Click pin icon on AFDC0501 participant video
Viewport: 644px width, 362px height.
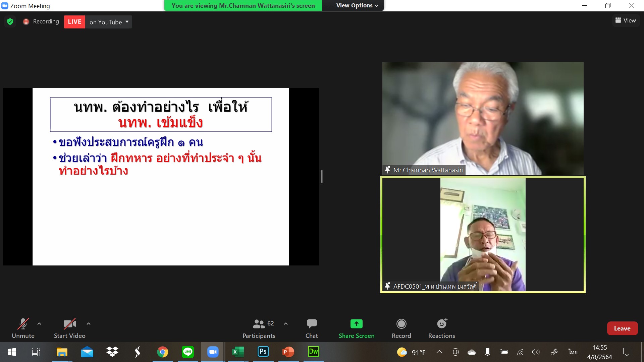[x=387, y=286]
